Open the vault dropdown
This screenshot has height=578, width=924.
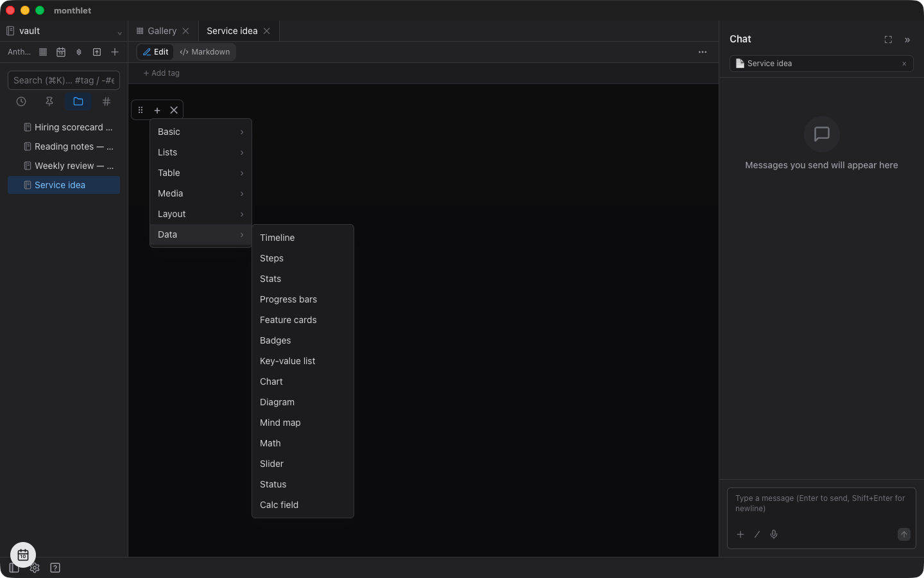[x=64, y=31]
